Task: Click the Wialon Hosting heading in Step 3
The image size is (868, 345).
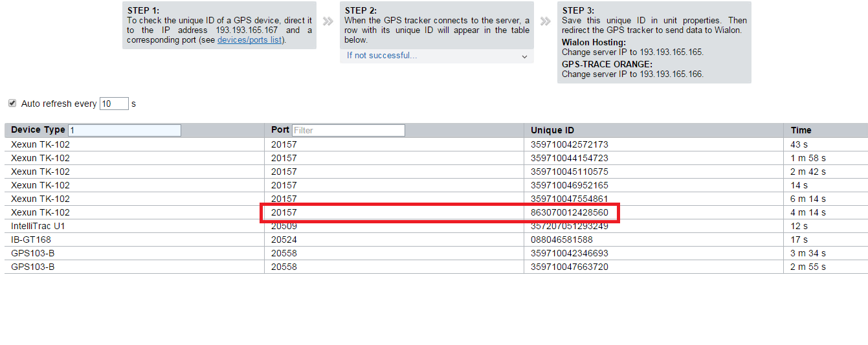Action: pyautogui.click(x=594, y=43)
